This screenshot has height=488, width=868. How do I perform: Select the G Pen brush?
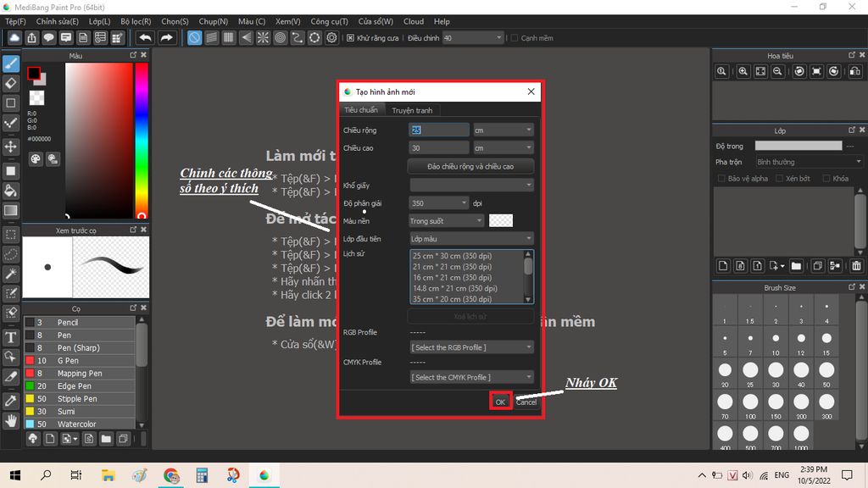80,360
